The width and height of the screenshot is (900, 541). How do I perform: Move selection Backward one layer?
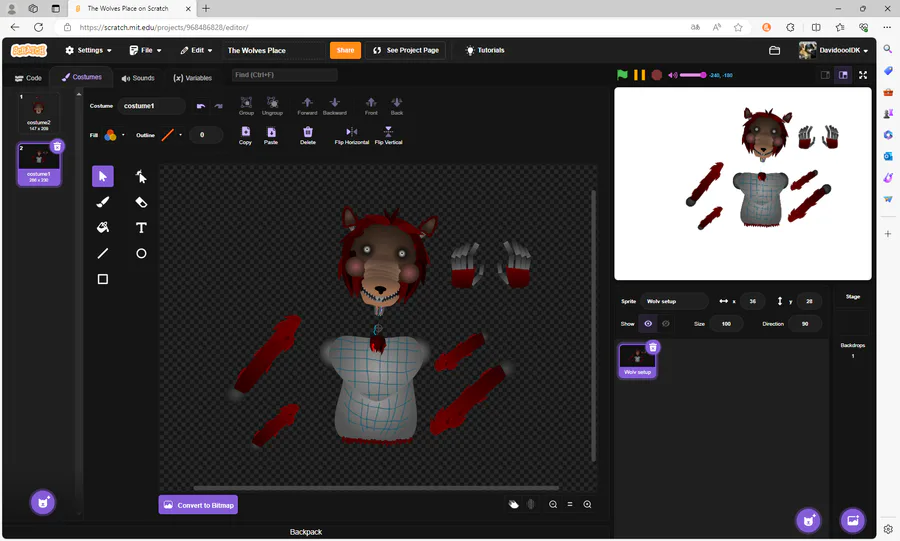(x=335, y=106)
